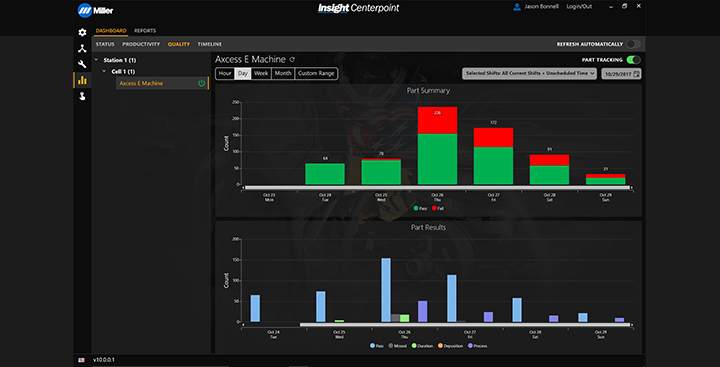The height and width of the screenshot is (367, 720).
Task: Select the Month time range button
Action: 283,73
